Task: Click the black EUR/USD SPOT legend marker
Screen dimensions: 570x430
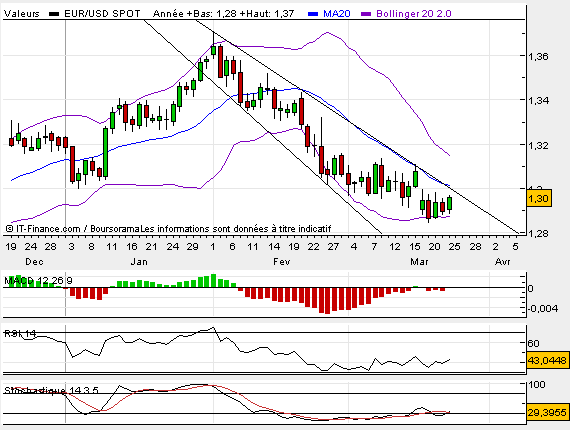Action: [54, 14]
